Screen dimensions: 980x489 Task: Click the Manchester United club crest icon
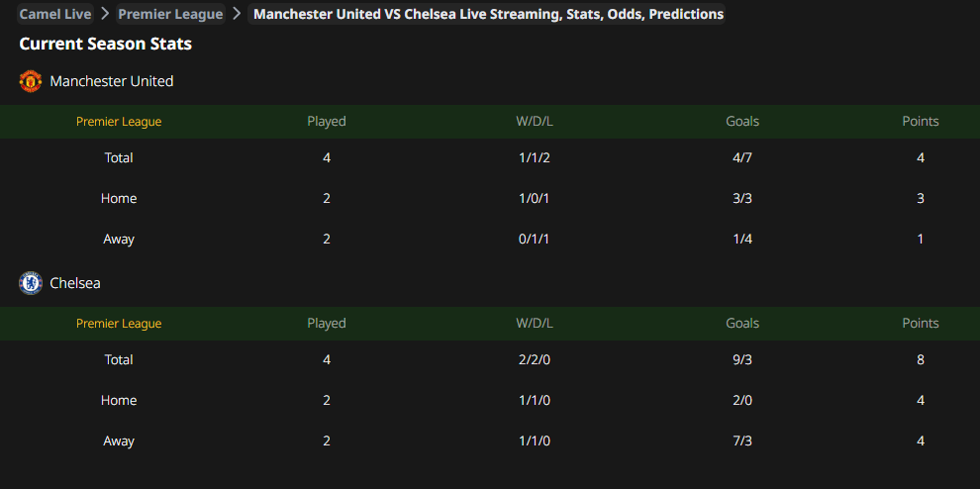coord(30,81)
